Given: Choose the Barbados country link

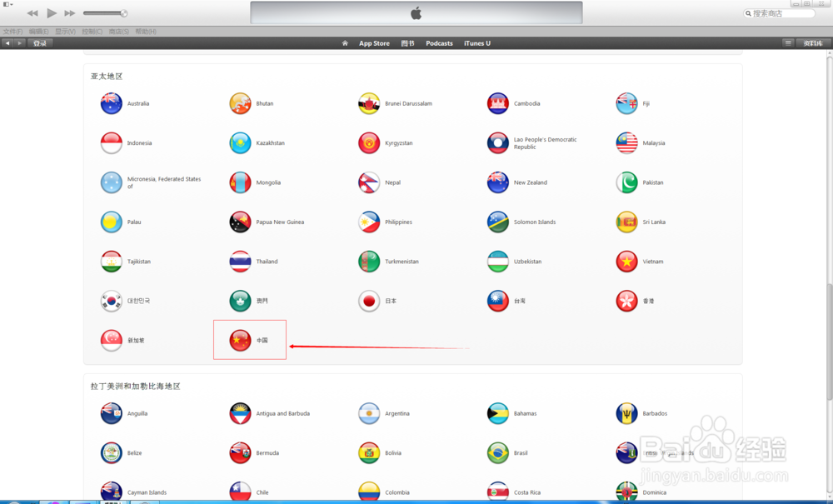Looking at the screenshot, I should pyautogui.click(x=655, y=413).
